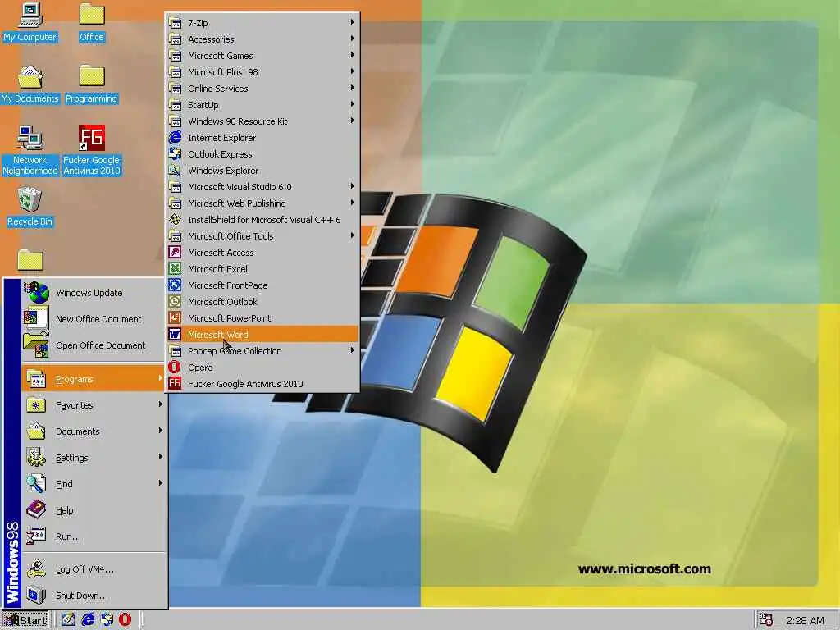Expand the StartUp submenu arrow
Screen dimensions: 840x630
[352, 104]
